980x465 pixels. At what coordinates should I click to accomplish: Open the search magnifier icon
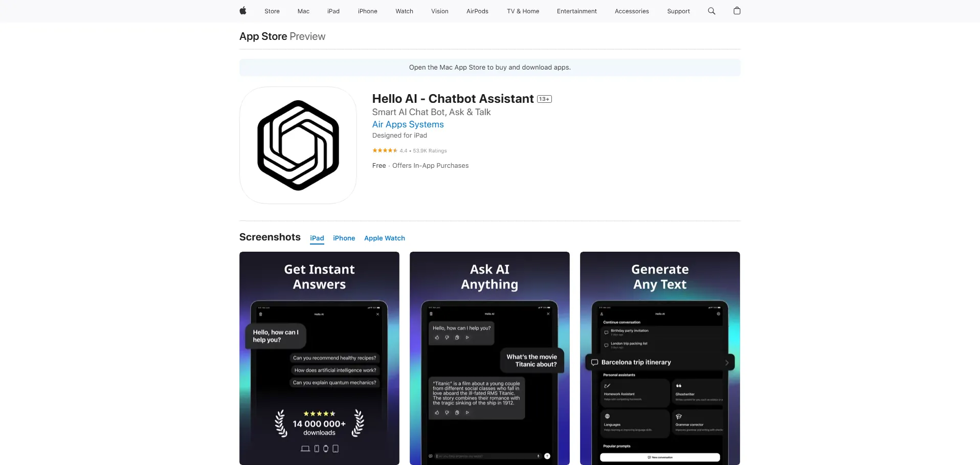point(711,11)
